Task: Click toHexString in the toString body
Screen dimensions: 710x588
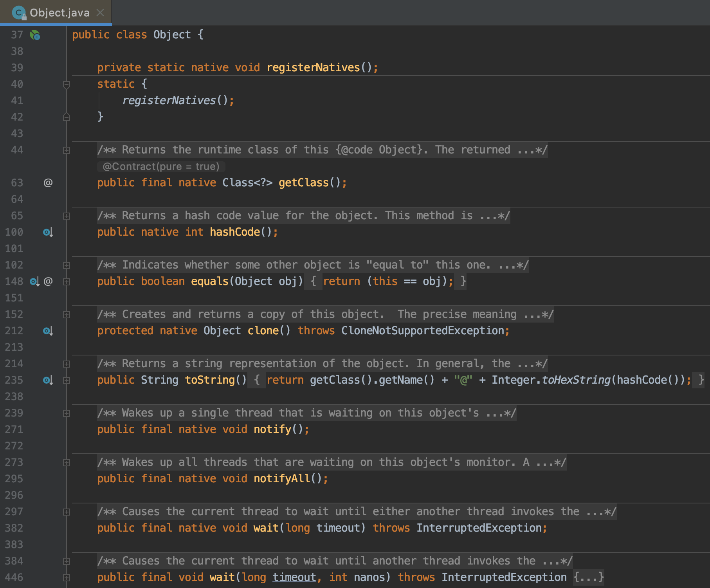Action: click(576, 380)
